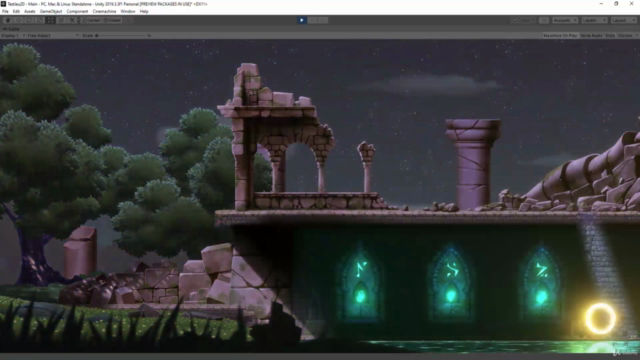640x360 pixels.
Task: Select the custom editor tools icon
Action: pos(72,20)
